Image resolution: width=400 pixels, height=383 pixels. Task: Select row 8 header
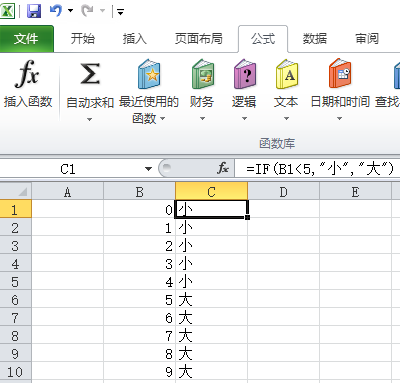pyautogui.click(x=16, y=336)
